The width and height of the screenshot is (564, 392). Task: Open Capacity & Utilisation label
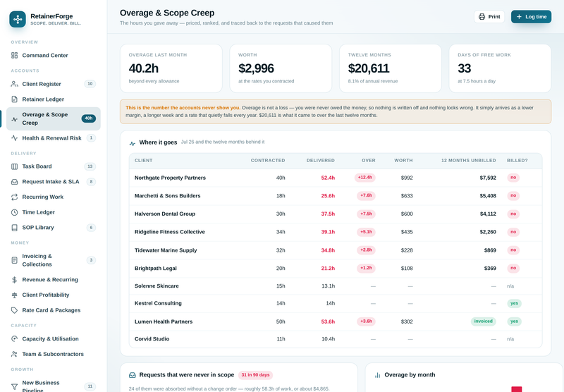(50, 339)
